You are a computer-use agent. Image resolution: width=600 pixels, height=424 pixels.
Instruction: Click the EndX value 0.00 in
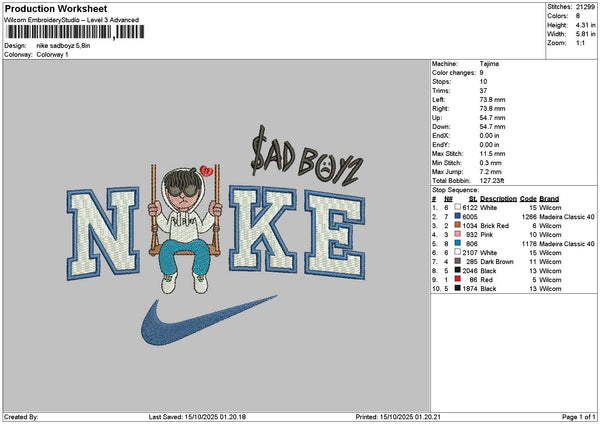coord(489,135)
